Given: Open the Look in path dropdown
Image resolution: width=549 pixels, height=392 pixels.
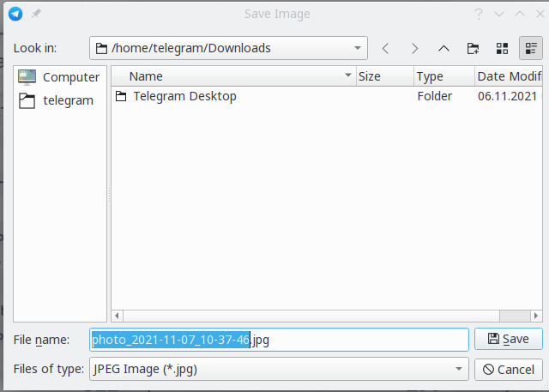Looking at the screenshot, I should [x=228, y=48].
